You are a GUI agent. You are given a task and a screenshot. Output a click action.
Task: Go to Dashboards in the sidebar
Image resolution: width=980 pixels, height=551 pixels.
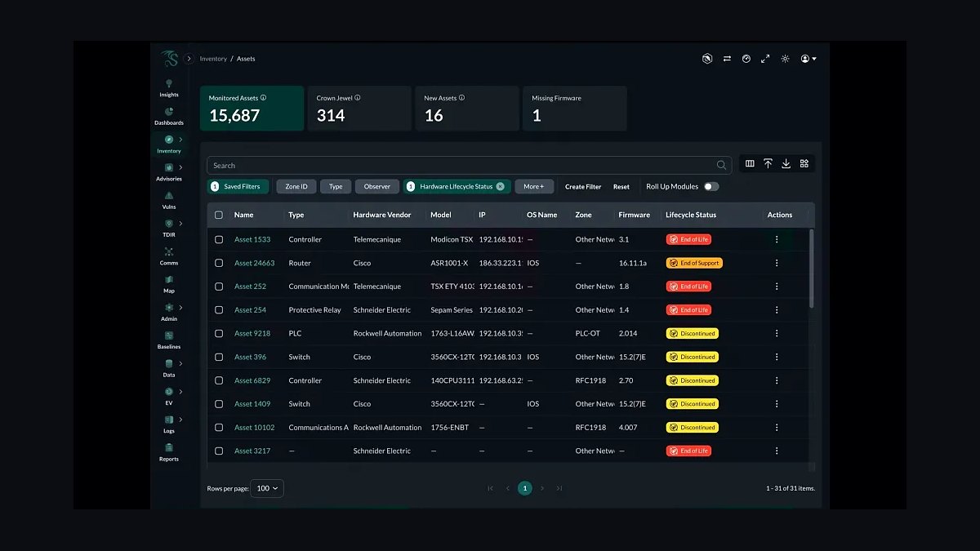pyautogui.click(x=169, y=116)
